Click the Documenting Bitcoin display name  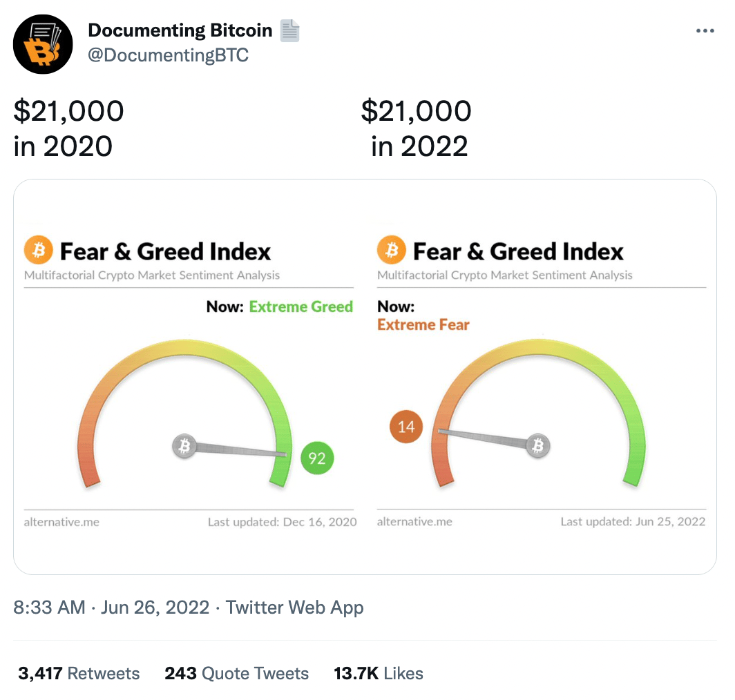pos(181,30)
